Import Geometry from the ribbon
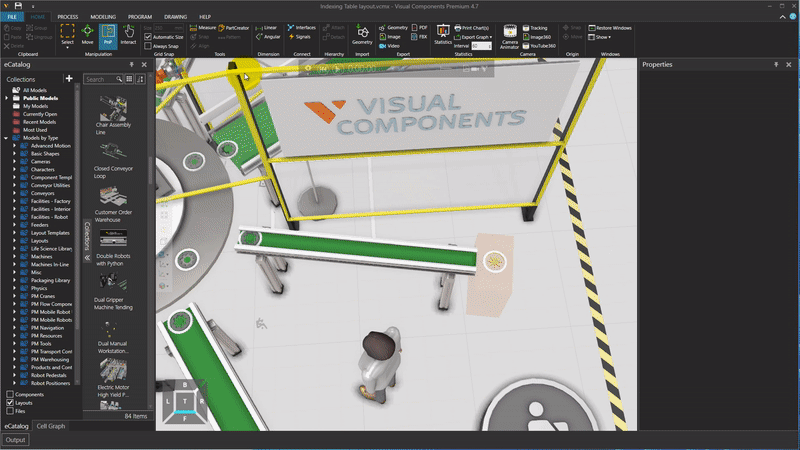This screenshot has height=450, width=800. 362,36
